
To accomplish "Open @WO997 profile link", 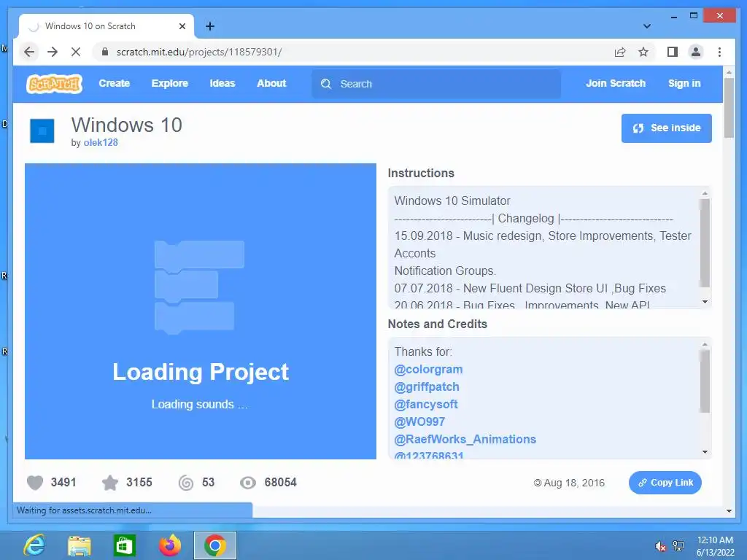I will pos(419,422).
